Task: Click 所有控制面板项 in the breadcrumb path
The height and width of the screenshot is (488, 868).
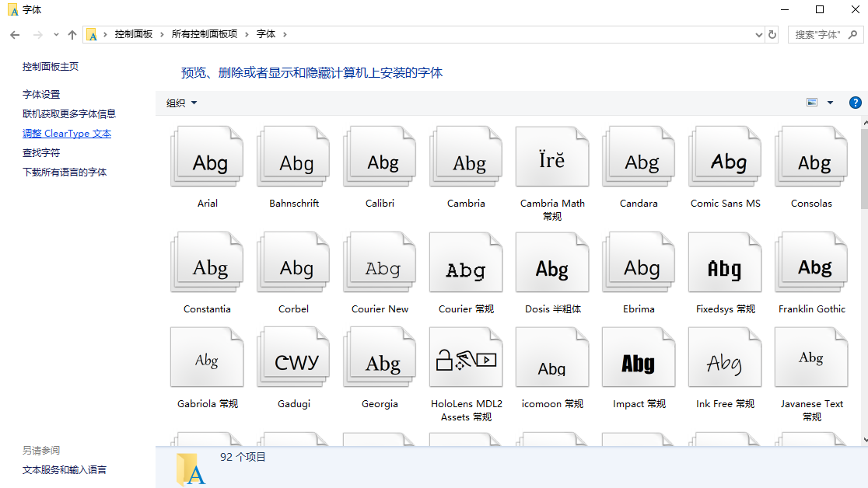Action: coord(205,34)
